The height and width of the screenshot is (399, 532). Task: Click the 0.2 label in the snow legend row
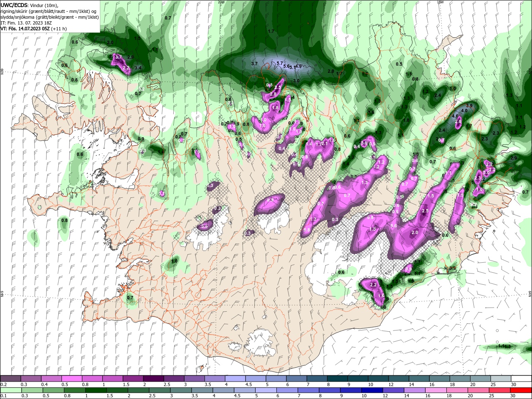pyautogui.click(x=3, y=385)
